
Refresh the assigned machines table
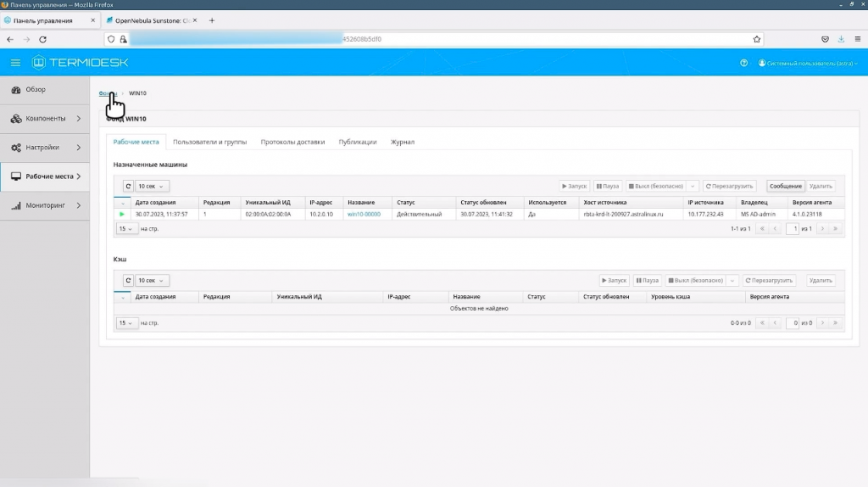(128, 186)
